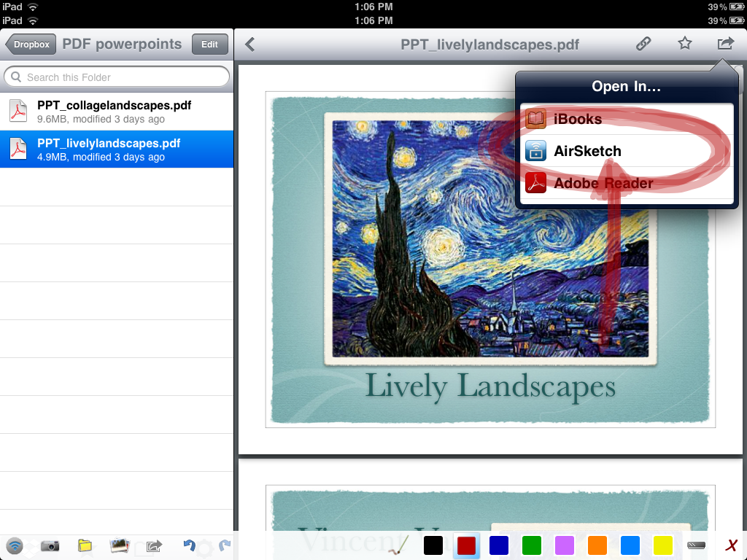Pick the black color swatch
This screenshot has height=560, width=747.
tap(433, 545)
